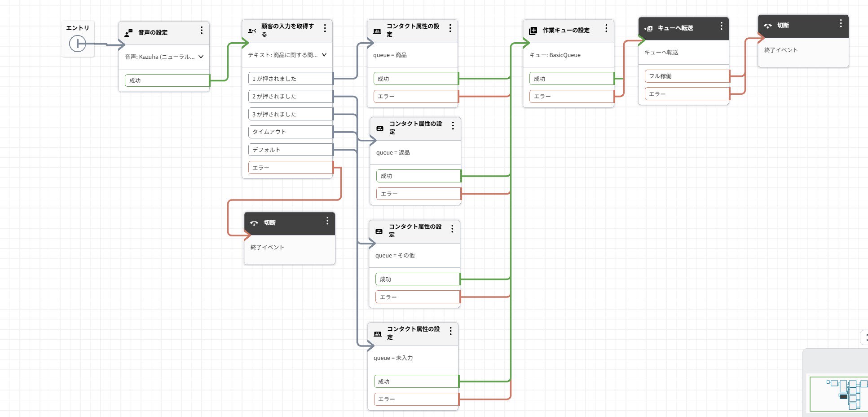Click phone icon of the 切断 block after キューへ転送
868x417 pixels.
coord(768,26)
